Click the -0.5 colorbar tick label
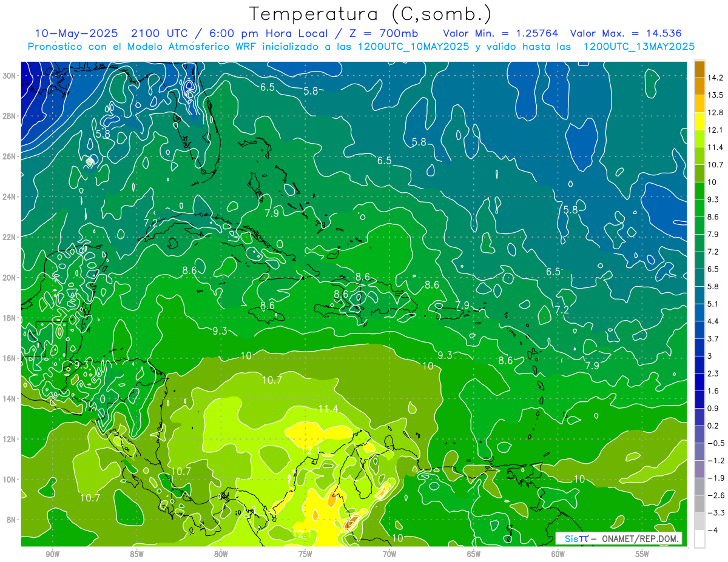Screen dimensions: 728x562 [x=715, y=443]
